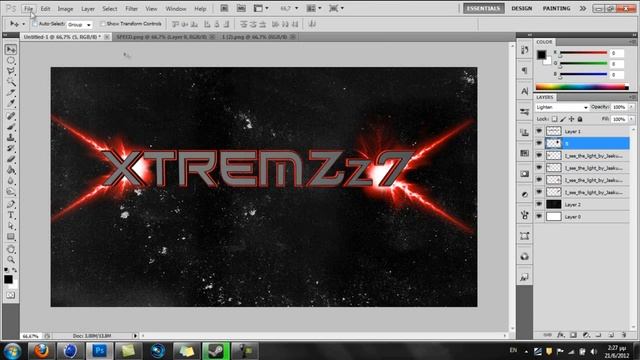Screen dimensions: 640x360
Task: Add a layer style via fx icon
Action: point(561,335)
